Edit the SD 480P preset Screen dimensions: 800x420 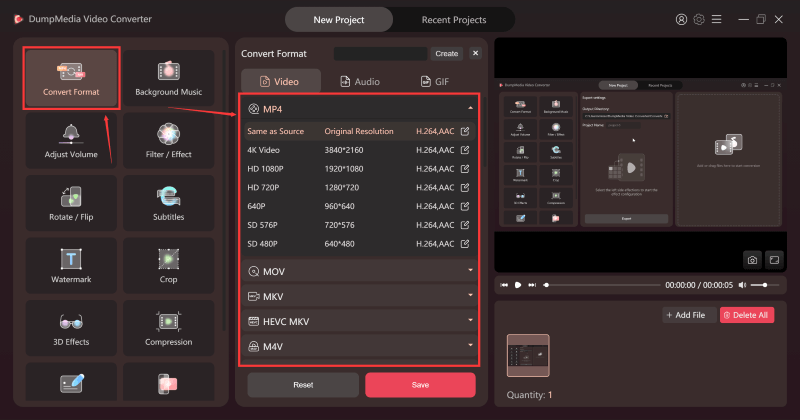click(x=465, y=244)
